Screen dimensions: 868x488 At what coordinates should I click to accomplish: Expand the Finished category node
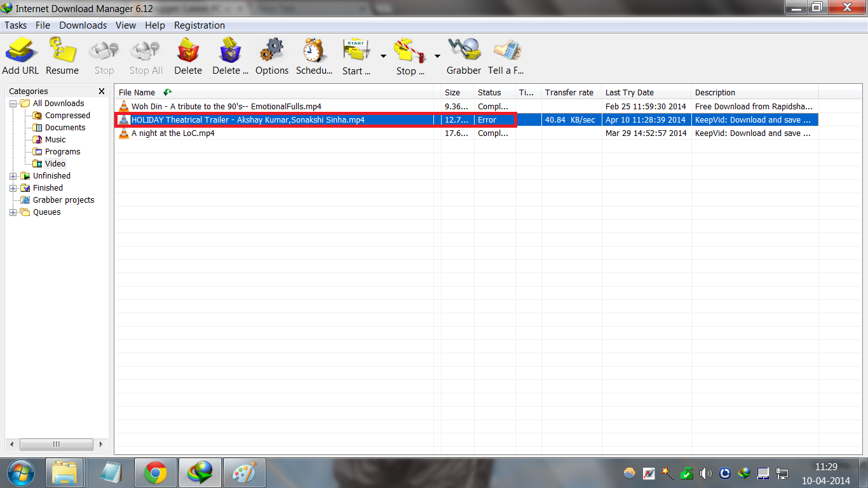click(13, 188)
